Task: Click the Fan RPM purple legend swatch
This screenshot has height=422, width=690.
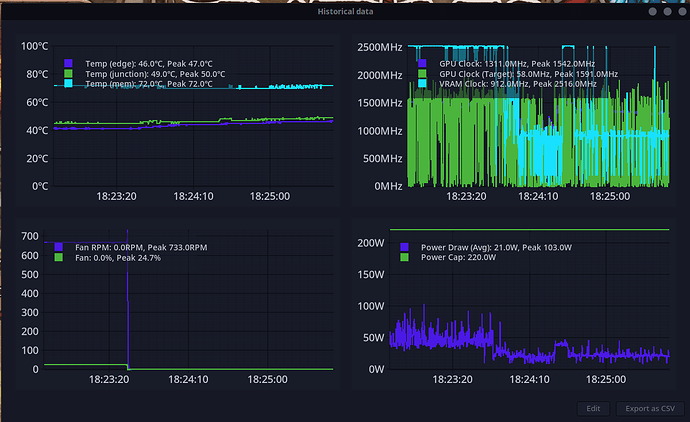Action: 57,247
